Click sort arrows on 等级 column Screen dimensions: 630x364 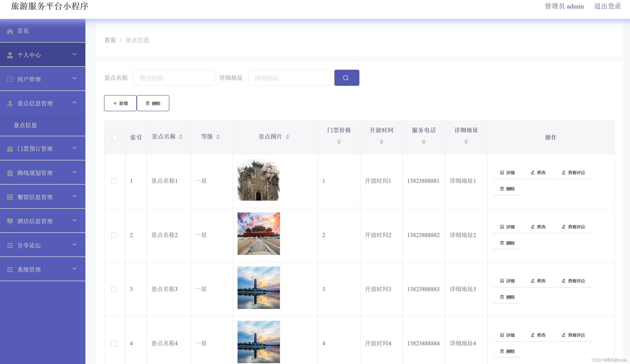pos(218,137)
